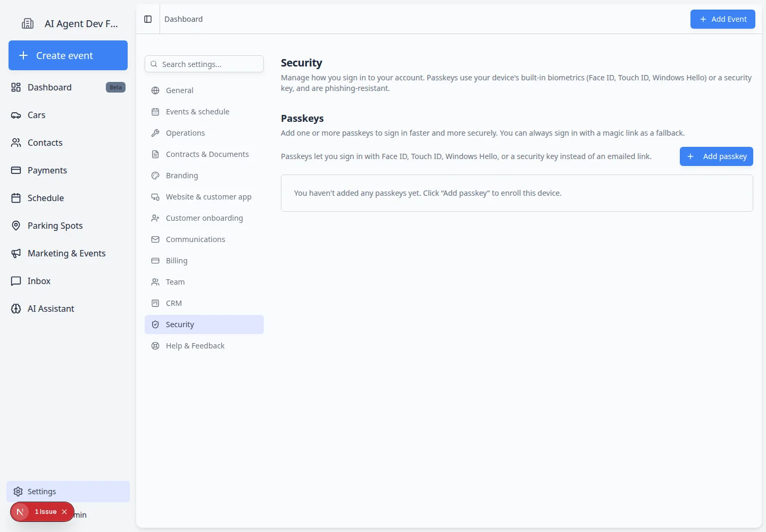Click the General globe icon

click(x=155, y=90)
